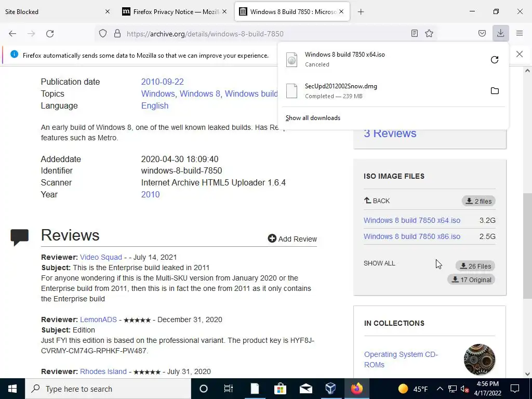Open VirtualBox cube icon on taskbar

tap(331, 389)
